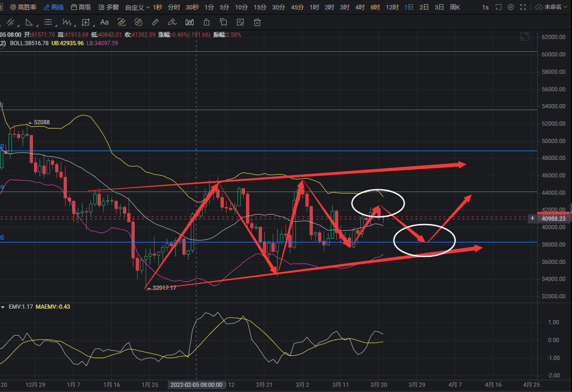572x392 pixels.
Task: Select the text annotation (Aa) tool
Action: click(x=105, y=22)
